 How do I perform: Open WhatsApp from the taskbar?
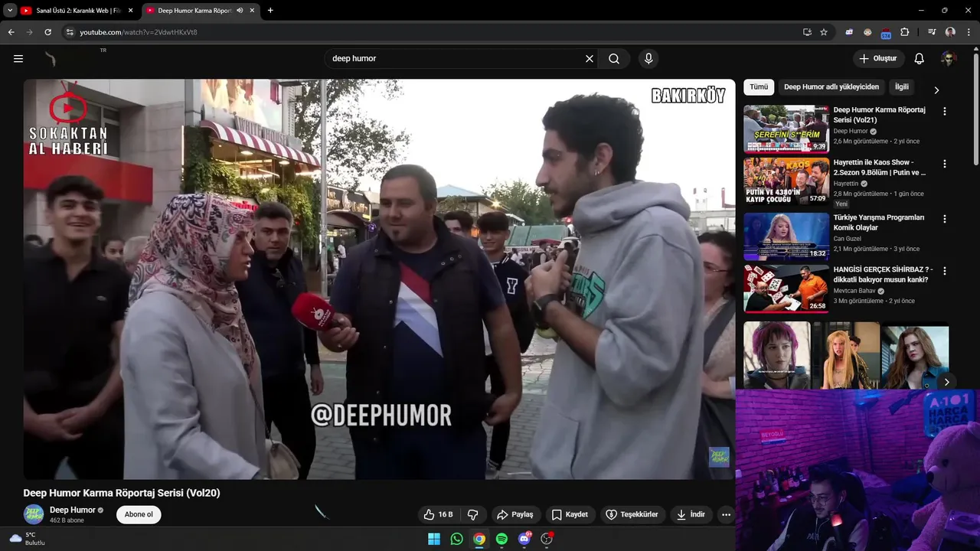click(456, 539)
